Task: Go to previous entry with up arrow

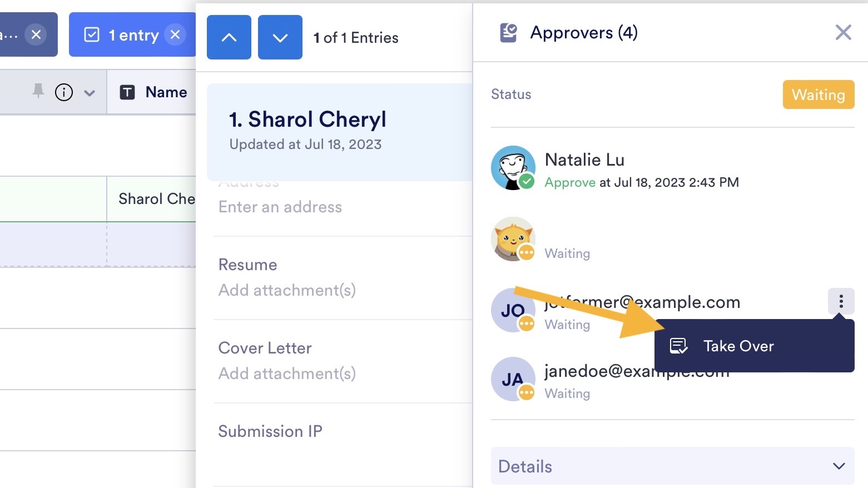Action: 229,37
